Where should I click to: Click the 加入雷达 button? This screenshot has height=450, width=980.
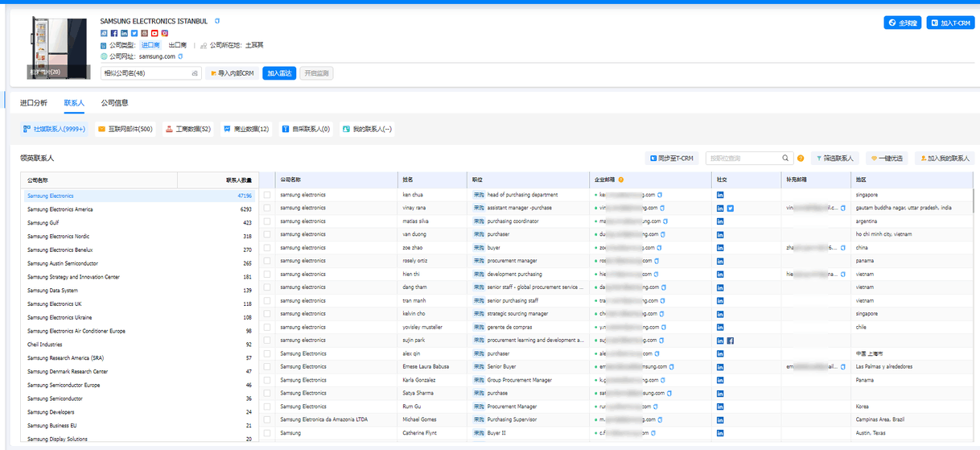tap(279, 73)
